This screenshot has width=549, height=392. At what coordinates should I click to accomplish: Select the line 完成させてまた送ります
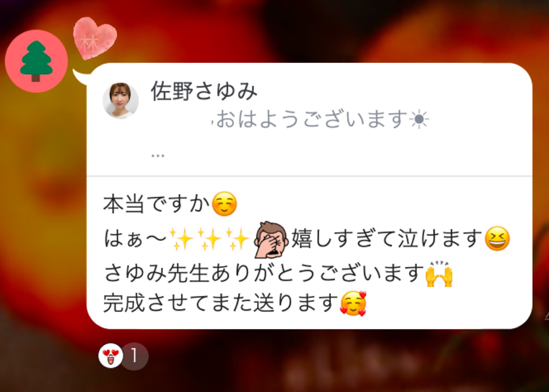[221, 303]
